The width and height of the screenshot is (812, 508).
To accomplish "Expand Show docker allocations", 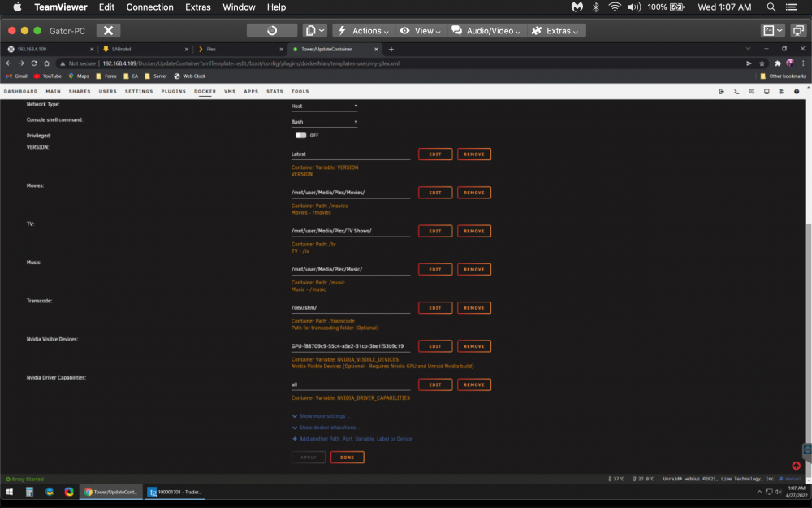I will point(326,428).
